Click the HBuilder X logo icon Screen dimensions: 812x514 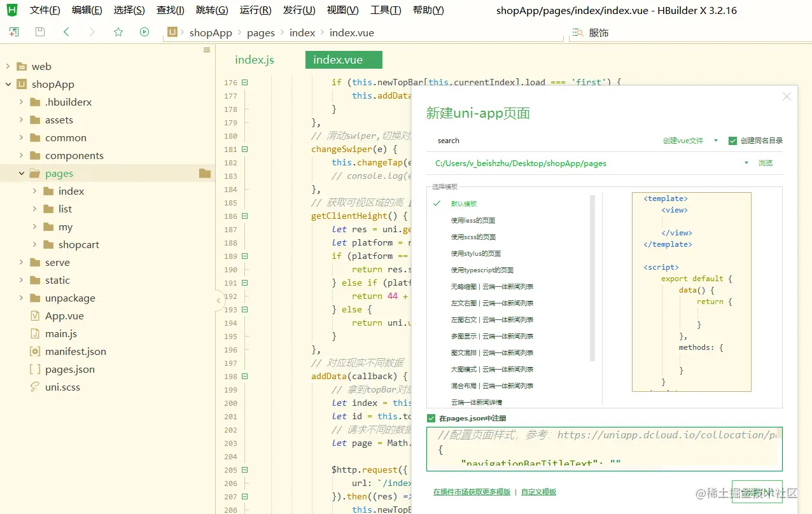tap(12, 10)
